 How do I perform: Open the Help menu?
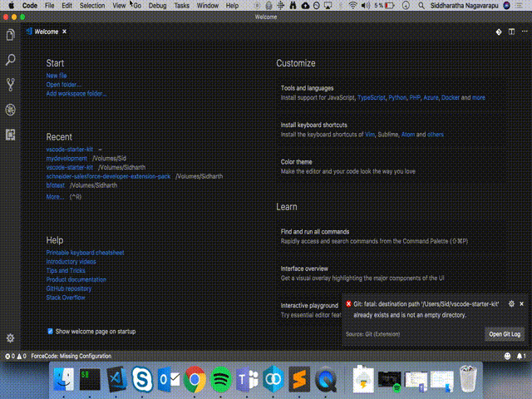[x=232, y=6]
